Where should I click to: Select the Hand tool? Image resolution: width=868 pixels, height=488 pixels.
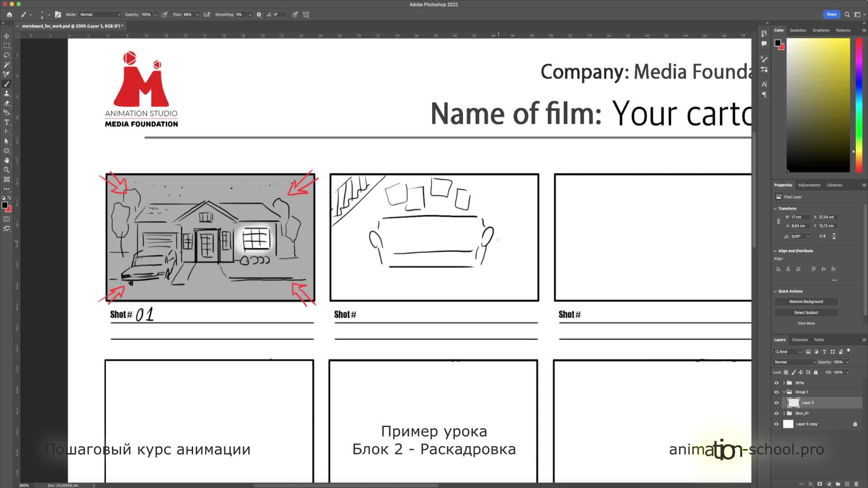pyautogui.click(x=7, y=160)
